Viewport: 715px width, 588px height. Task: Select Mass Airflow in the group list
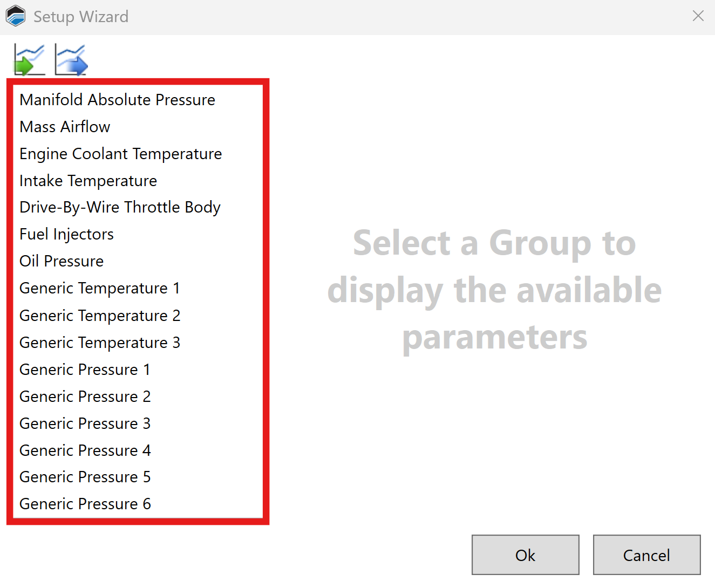(65, 127)
